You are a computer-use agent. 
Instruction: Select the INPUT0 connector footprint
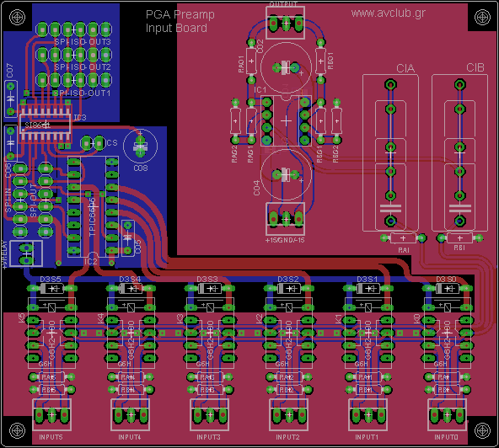coord(448,415)
